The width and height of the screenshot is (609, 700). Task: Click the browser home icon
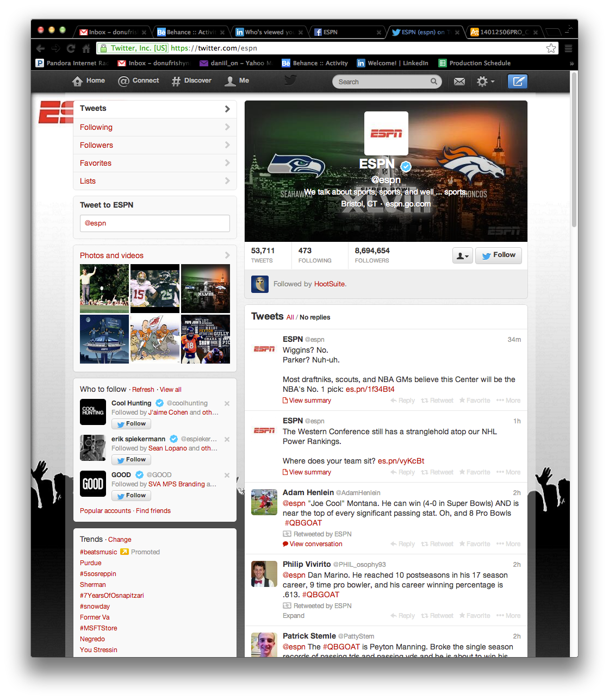click(x=86, y=48)
